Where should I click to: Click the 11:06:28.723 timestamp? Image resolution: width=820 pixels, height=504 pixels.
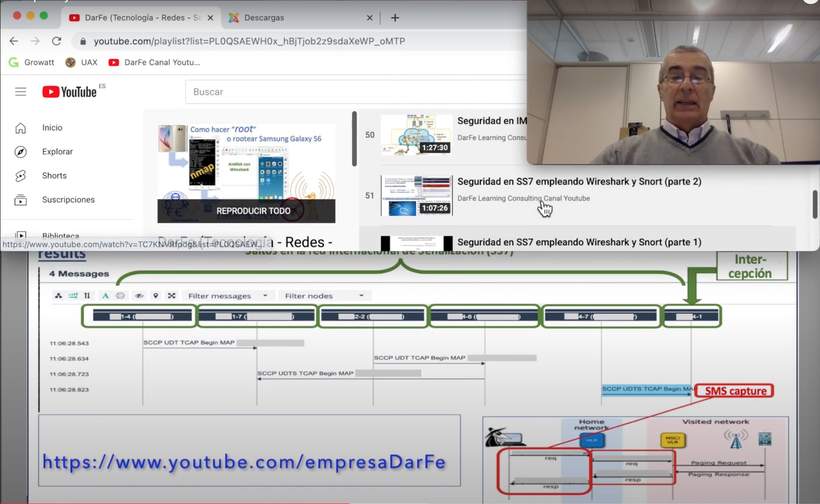[69, 374]
